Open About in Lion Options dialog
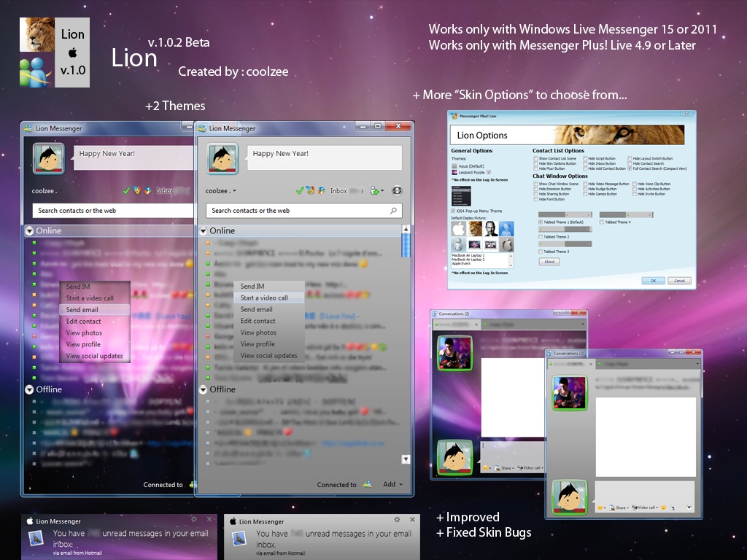The image size is (747, 560). 549,262
